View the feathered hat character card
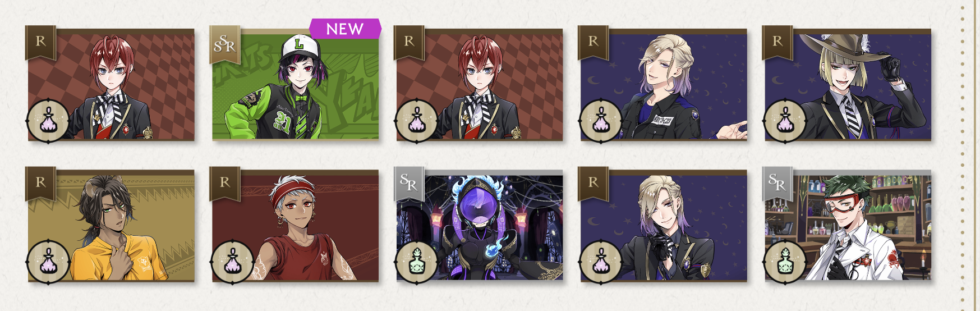Viewport: 980px width, 311px height. pyautogui.click(x=848, y=84)
